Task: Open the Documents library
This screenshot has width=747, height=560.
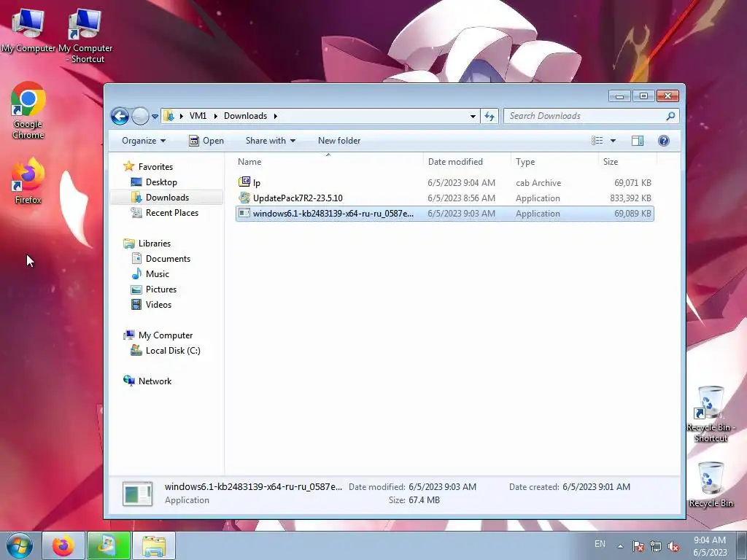Action: (168, 259)
